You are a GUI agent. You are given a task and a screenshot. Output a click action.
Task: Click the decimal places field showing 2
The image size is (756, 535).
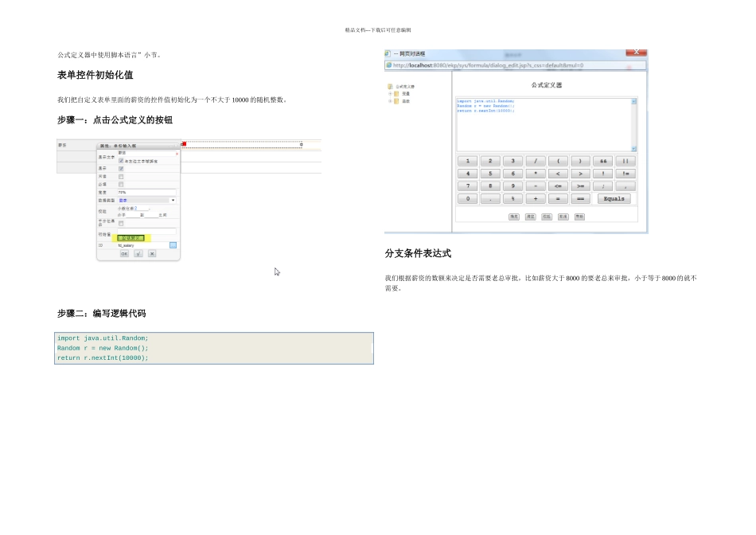pyautogui.click(x=142, y=209)
